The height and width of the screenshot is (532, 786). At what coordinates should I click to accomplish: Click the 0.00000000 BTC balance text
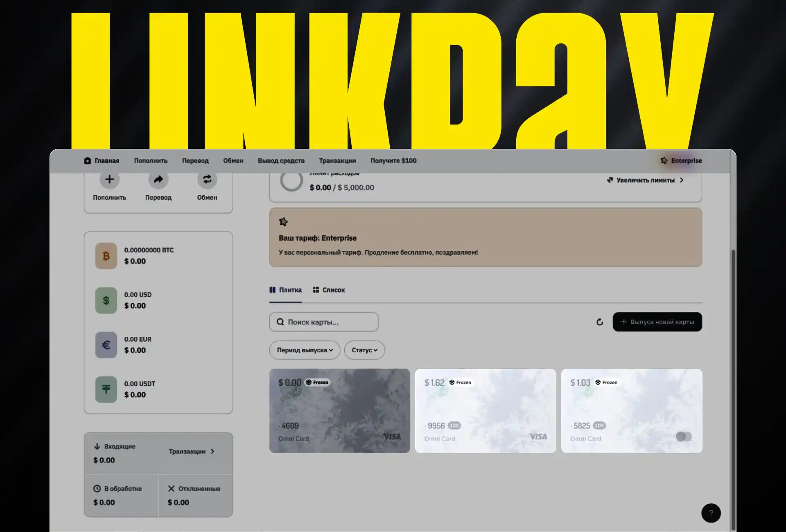[149, 250]
